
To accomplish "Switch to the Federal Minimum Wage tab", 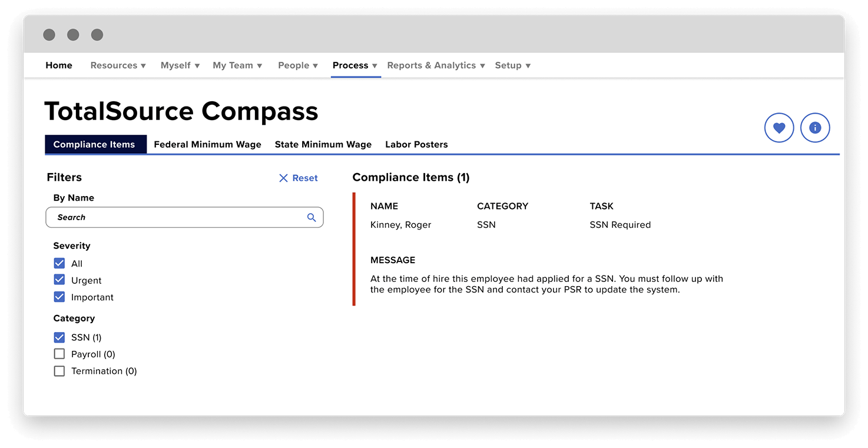I will tap(207, 144).
